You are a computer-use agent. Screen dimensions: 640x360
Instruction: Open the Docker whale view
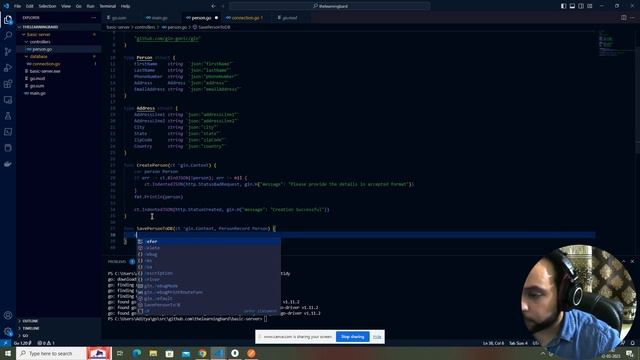tap(8, 164)
